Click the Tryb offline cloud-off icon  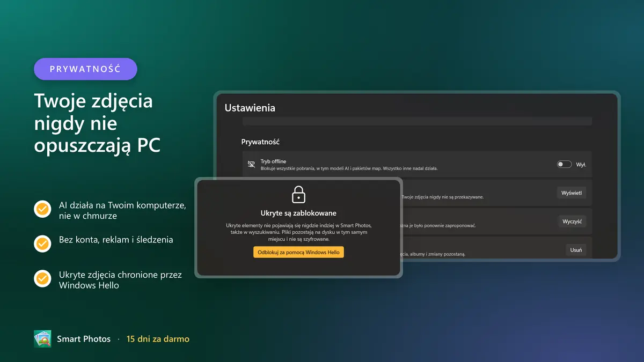252,164
